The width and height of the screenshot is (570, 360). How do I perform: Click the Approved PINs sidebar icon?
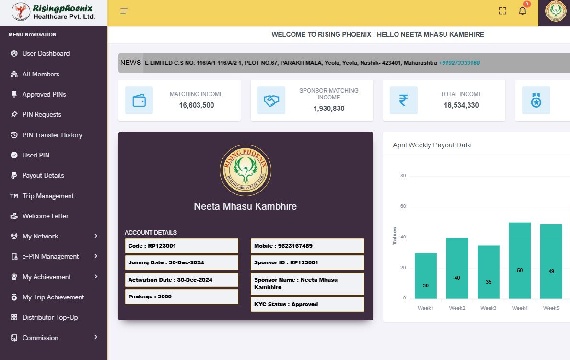(14, 95)
